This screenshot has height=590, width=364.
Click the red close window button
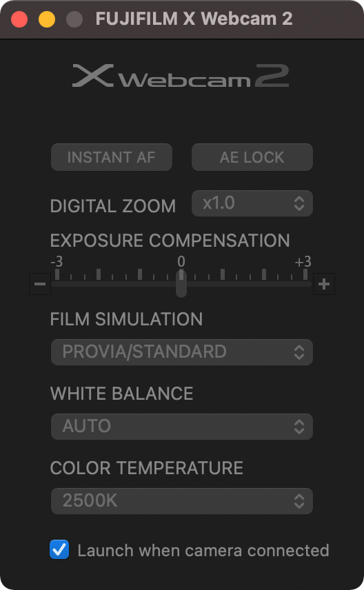pos(19,19)
